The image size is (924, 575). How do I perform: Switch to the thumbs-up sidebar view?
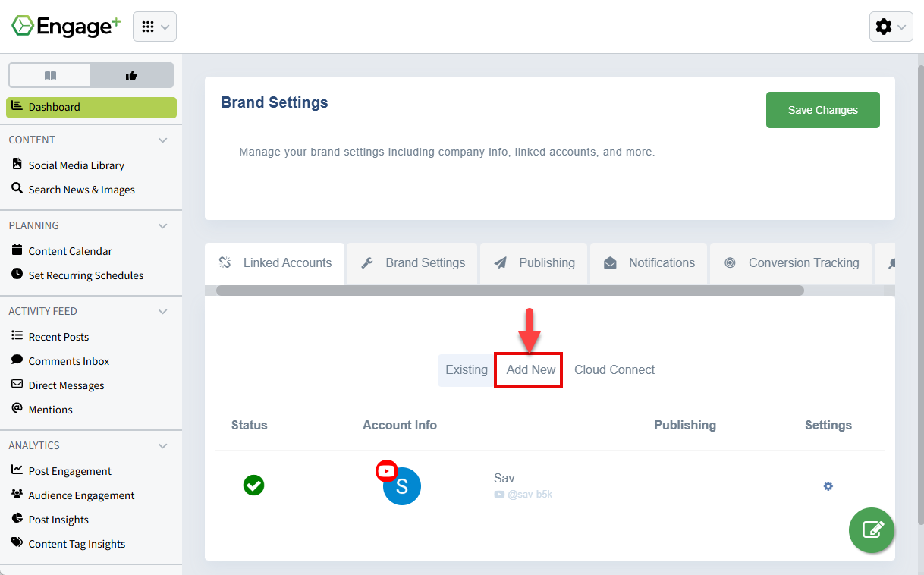click(132, 75)
